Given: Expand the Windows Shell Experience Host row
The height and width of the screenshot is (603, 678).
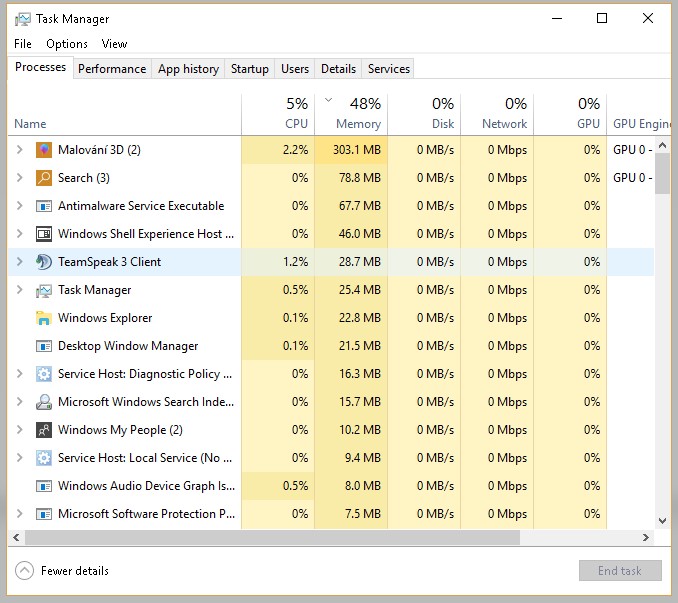Looking at the screenshot, I should 19,234.
